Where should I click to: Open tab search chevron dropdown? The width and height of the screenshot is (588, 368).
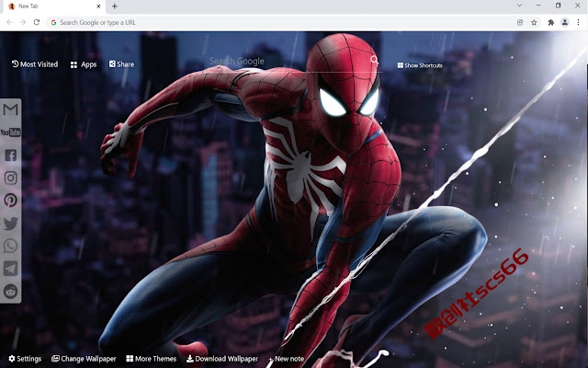(x=519, y=6)
